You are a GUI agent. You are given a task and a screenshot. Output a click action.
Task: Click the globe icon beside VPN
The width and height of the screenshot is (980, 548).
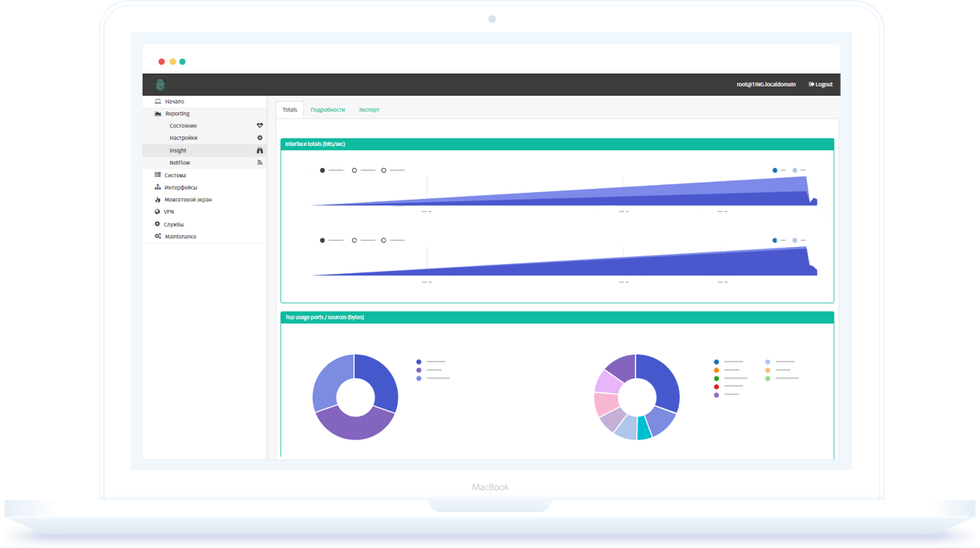[157, 211]
